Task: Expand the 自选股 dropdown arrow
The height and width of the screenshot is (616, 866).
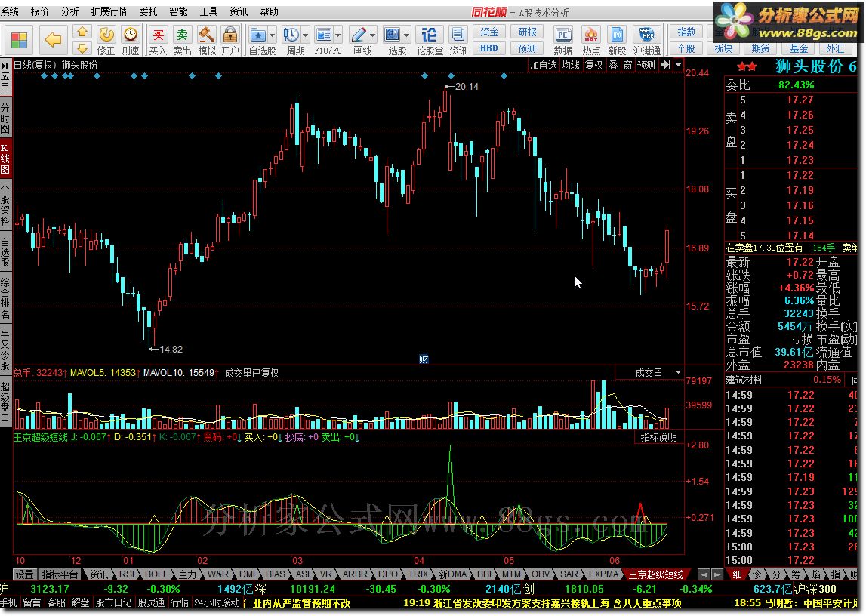Action: tap(272, 36)
